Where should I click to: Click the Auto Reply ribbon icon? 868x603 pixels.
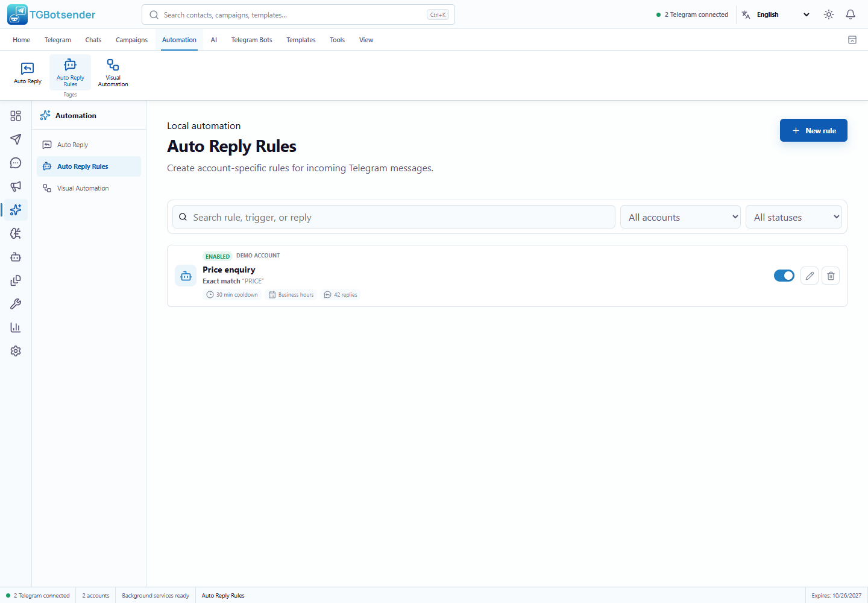[28, 73]
